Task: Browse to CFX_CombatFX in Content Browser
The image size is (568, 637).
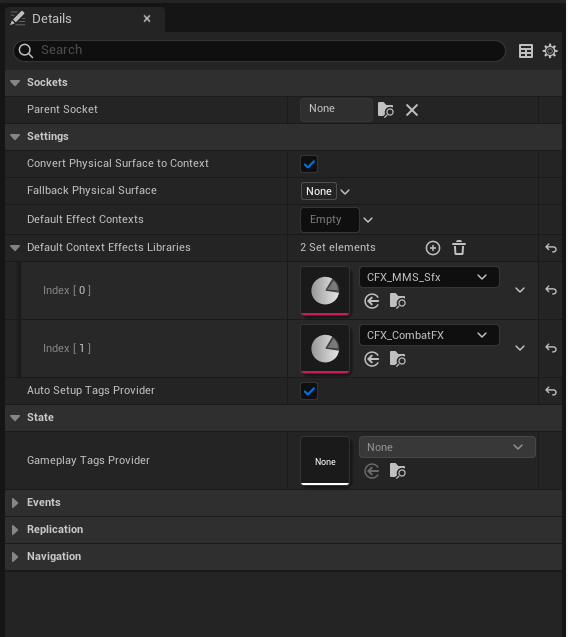Action: click(397, 360)
